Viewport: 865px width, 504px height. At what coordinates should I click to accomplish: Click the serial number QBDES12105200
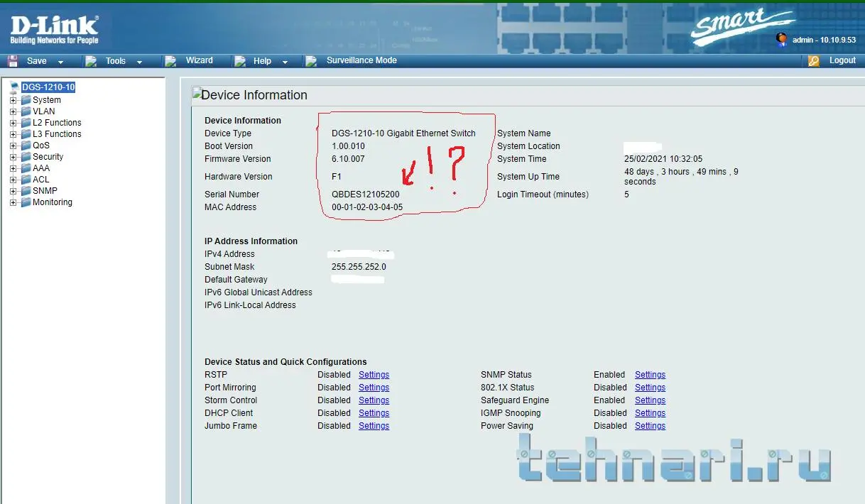(365, 195)
